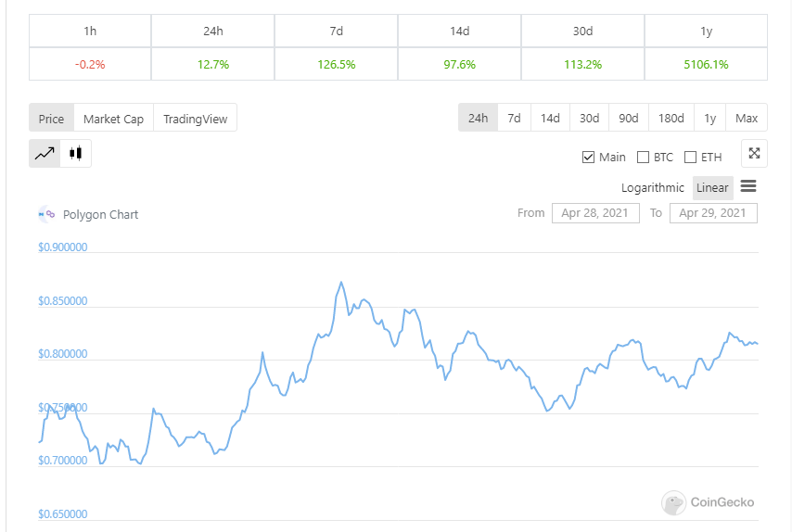This screenshot has height=532, width=792.
Task: Select the 30d chart range
Action: 590,118
